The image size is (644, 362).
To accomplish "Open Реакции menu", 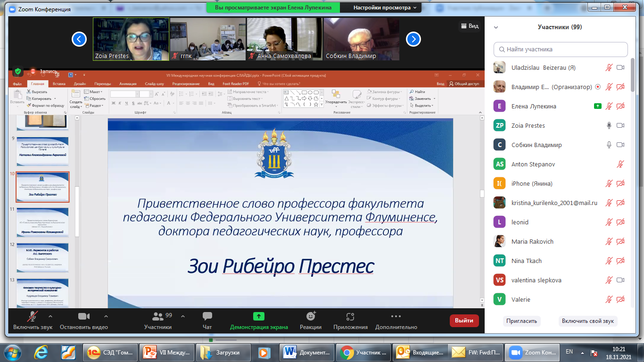I will pyautogui.click(x=311, y=321).
